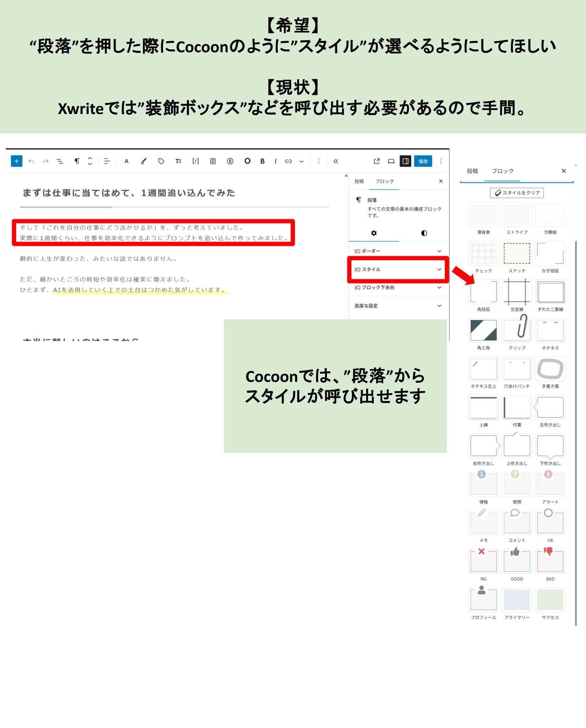
Task: Select the クリップ style thumbnail
Action: [517, 330]
